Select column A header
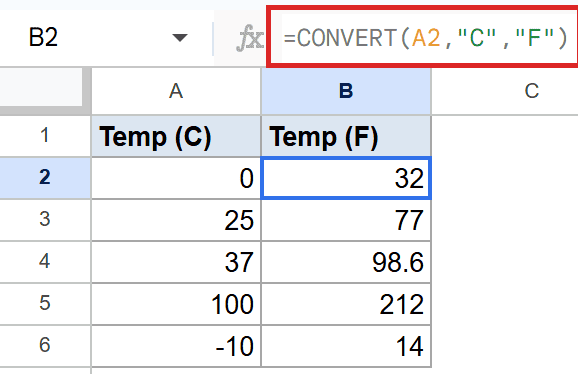This screenshot has width=578, height=374. point(176,91)
